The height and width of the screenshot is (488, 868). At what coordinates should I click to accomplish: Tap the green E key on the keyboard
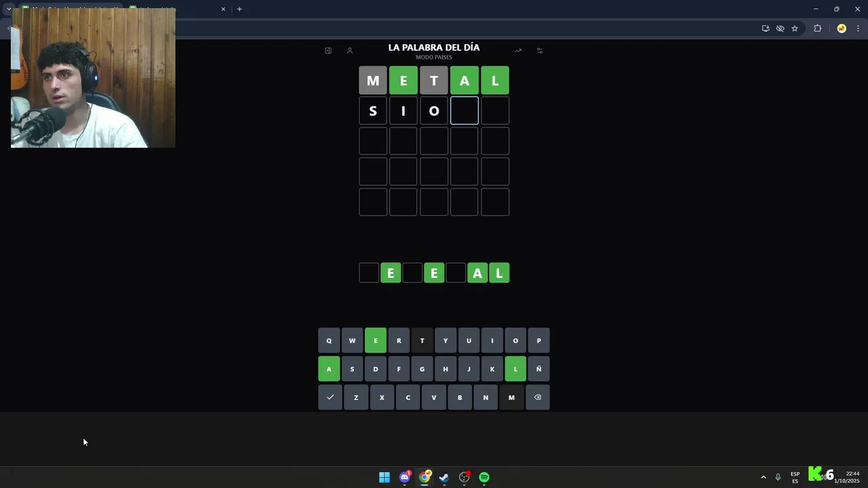point(376,340)
